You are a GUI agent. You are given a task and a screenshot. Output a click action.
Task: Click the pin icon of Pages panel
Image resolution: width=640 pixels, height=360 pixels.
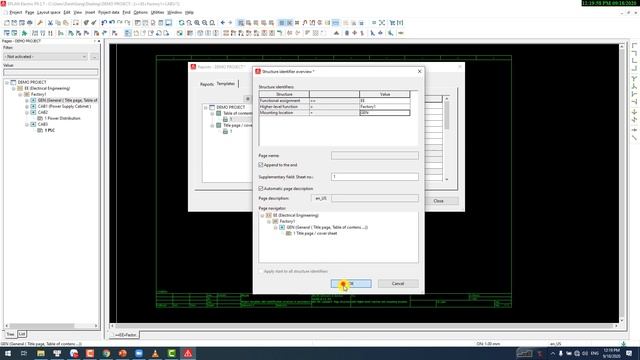(94, 41)
